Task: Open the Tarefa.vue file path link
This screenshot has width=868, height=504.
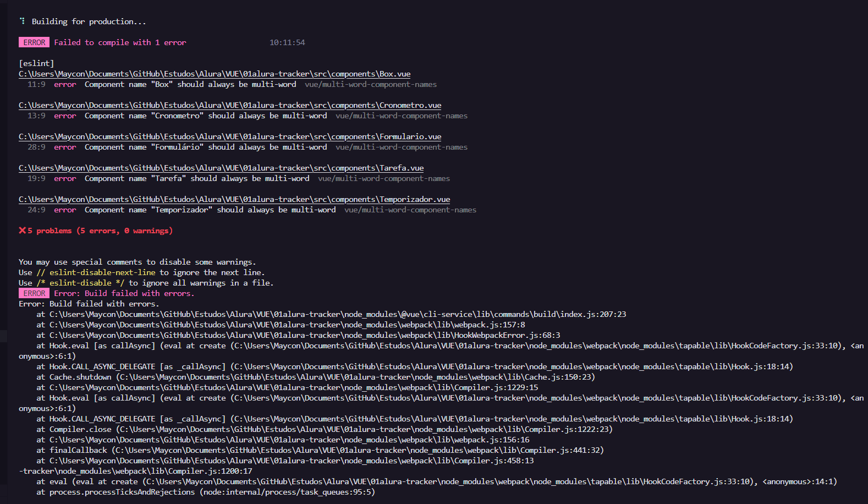Action: [x=221, y=168]
